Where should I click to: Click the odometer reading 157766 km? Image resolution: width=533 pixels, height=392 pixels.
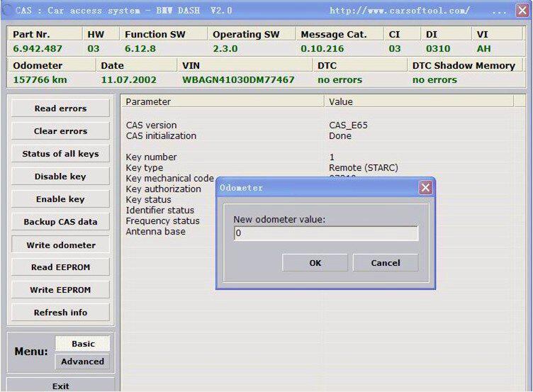[x=40, y=80]
